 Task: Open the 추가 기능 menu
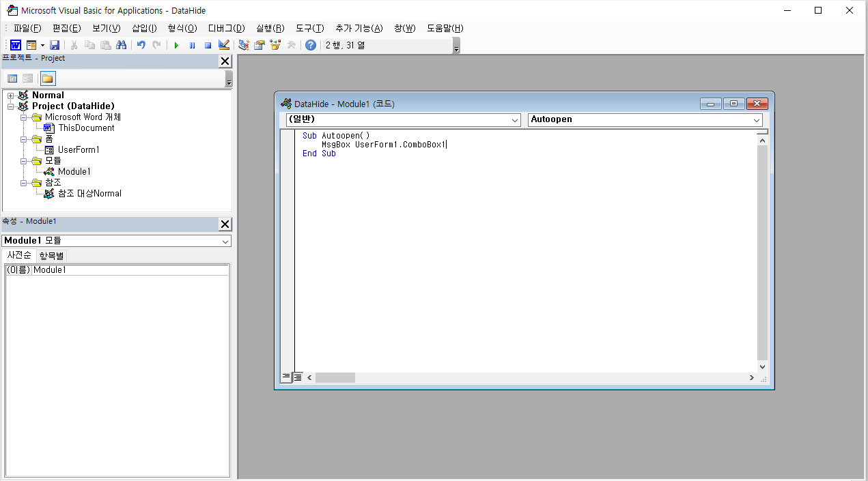(x=359, y=28)
